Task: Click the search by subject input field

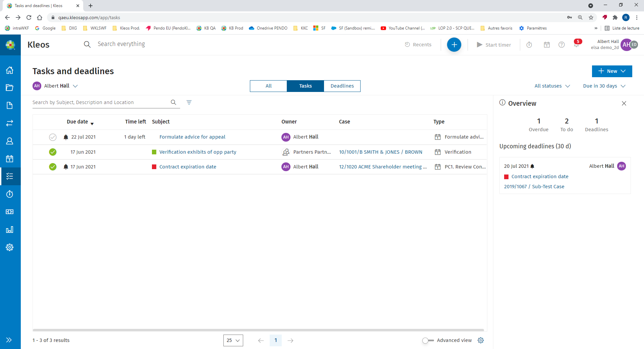Action: (101, 102)
